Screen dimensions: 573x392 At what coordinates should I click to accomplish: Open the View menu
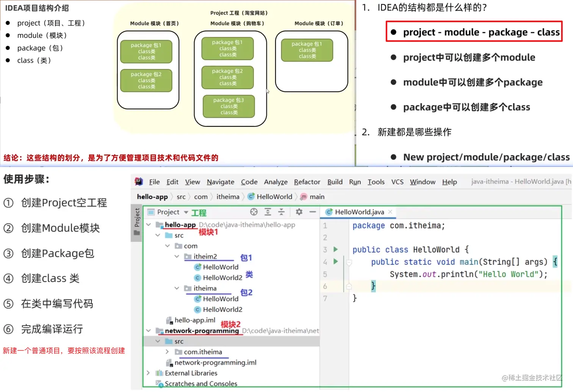tap(193, 182)
